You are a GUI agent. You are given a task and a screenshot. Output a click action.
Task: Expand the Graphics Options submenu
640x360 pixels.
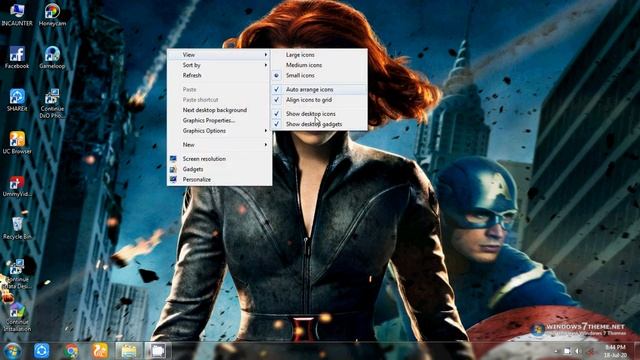coord(219,131)
